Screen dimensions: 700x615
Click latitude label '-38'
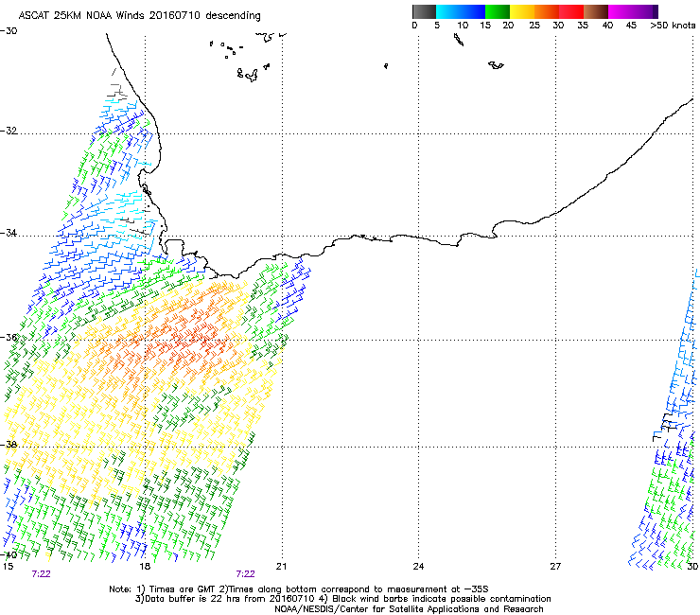[9, 445]
